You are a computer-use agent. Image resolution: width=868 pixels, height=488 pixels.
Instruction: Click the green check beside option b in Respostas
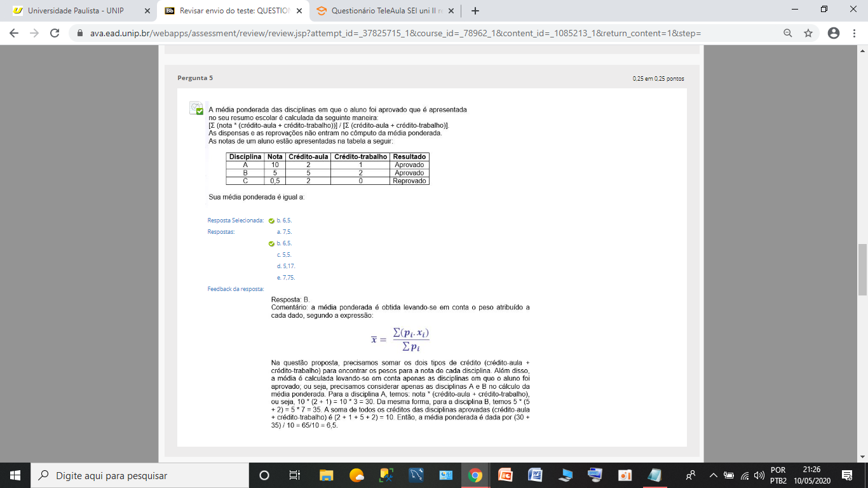pyautogui.click(x=271, y=243)
